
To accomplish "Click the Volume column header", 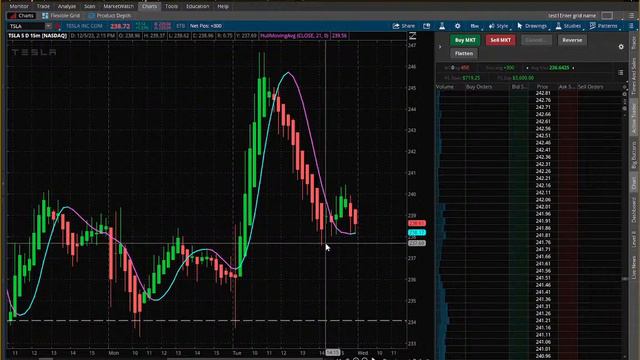I will 445,87.
